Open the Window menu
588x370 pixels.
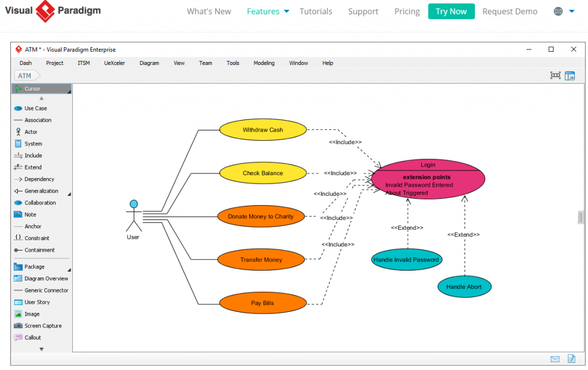click(299, 63)
